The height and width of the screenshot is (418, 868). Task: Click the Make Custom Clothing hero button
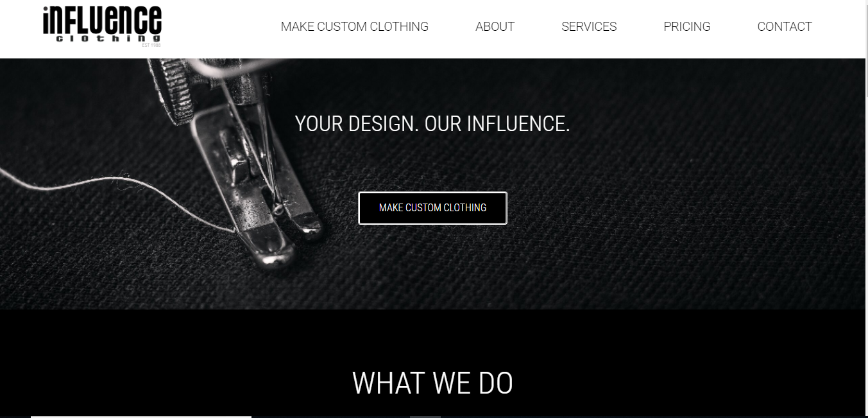(x=432, y=208)
